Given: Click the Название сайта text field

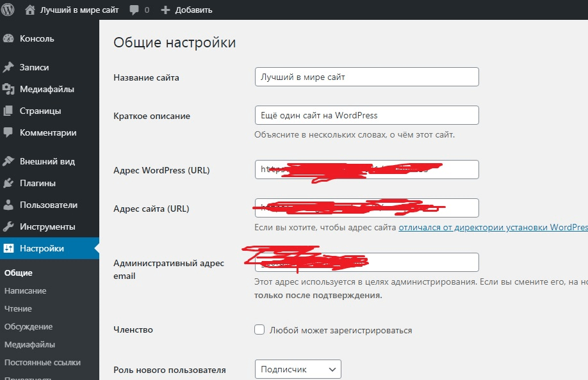Looking at the screenshot, I should [366, 77].
